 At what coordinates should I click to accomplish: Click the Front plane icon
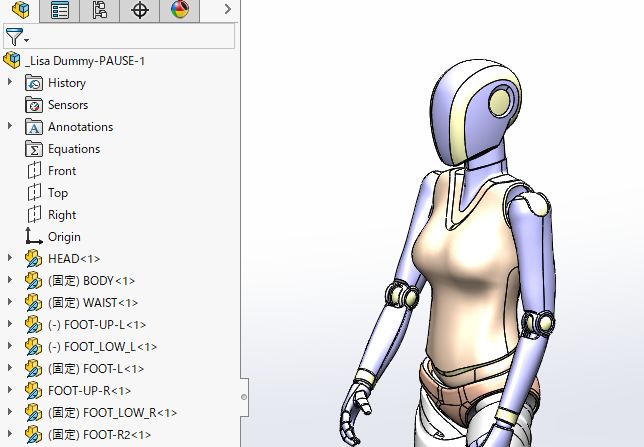pyautogui.click(x=34, y=170)
